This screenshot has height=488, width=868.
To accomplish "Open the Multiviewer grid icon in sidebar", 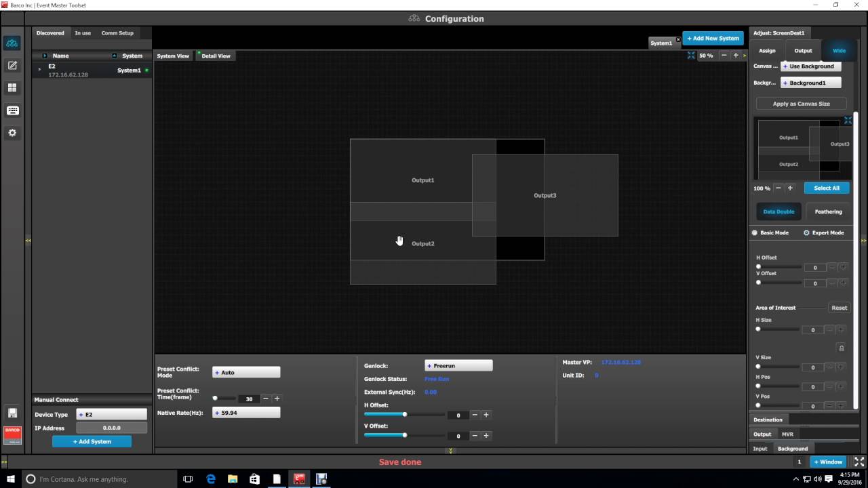I will (12, 88).
